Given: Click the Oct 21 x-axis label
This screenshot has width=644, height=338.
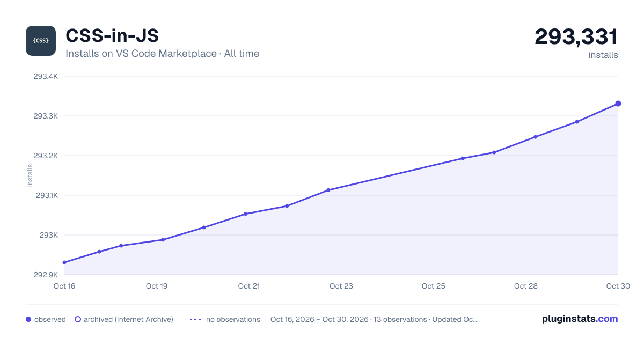Looking at the screenshot, I should click(x=249, y=286).
